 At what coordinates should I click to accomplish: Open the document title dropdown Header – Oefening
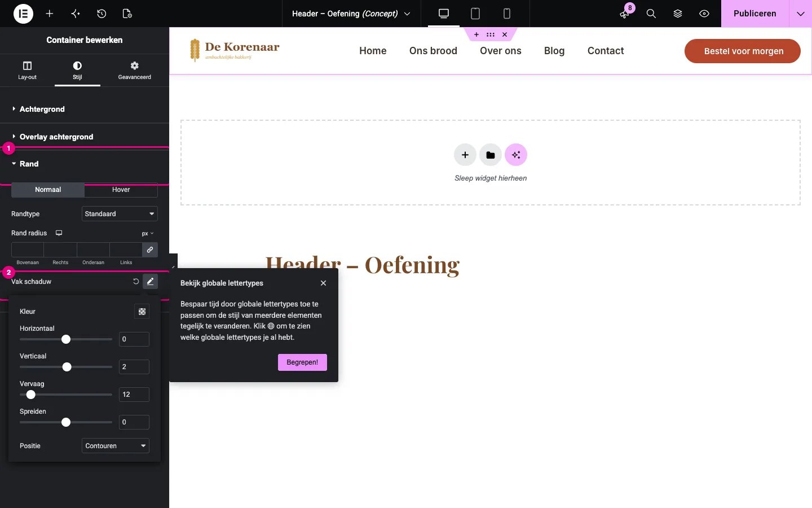[x=351, y=14]
